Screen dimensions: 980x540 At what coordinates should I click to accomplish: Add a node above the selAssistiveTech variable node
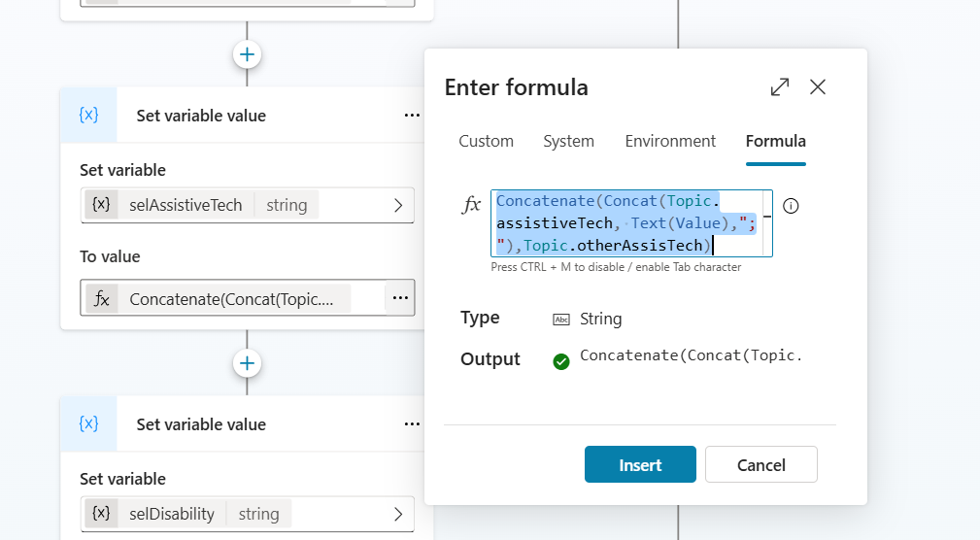coord(247,54)
